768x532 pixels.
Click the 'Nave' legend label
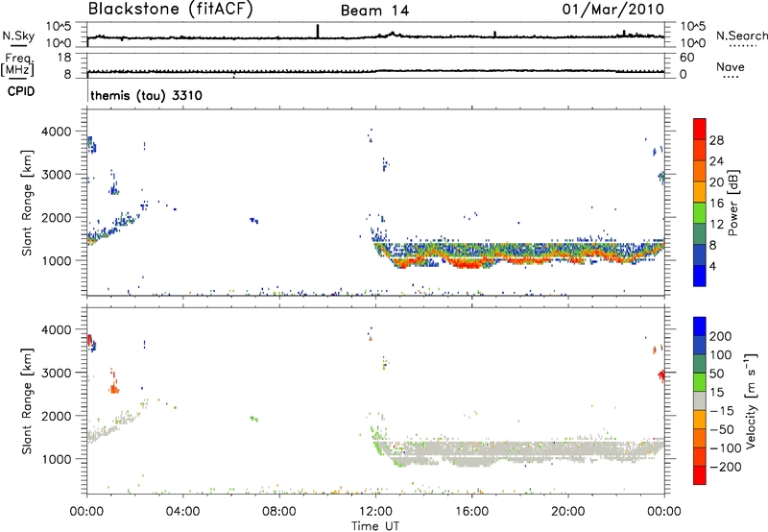[730, 67]
